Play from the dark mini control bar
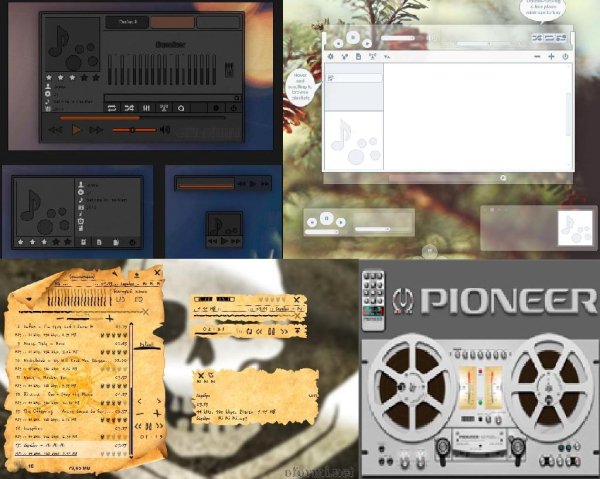 point(253,184)
